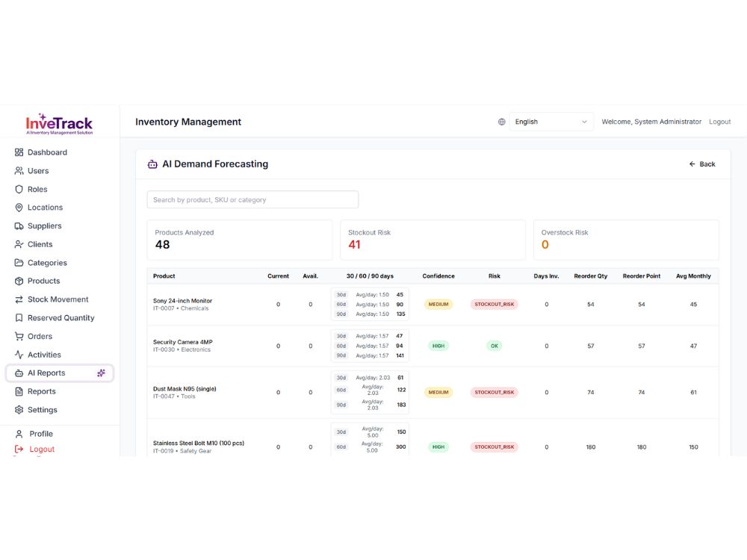The height and width of the screenshot is (560, 747).
Task: Click the Stock Movement arrows icon
Action: 19,299
